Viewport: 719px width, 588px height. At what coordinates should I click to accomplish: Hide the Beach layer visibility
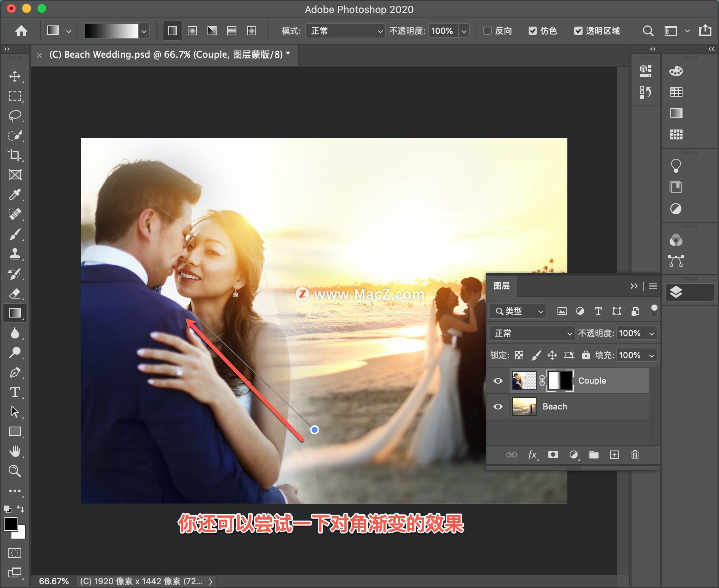pos(498,406)
